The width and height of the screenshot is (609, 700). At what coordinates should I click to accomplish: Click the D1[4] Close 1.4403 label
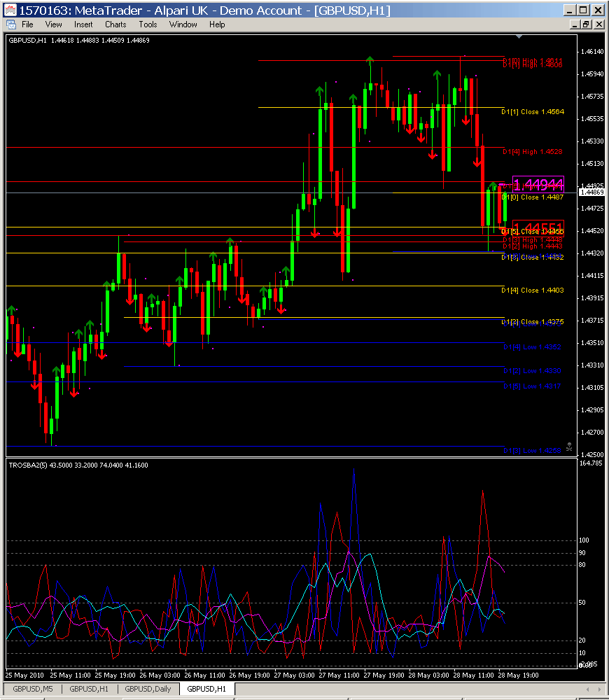533,290
